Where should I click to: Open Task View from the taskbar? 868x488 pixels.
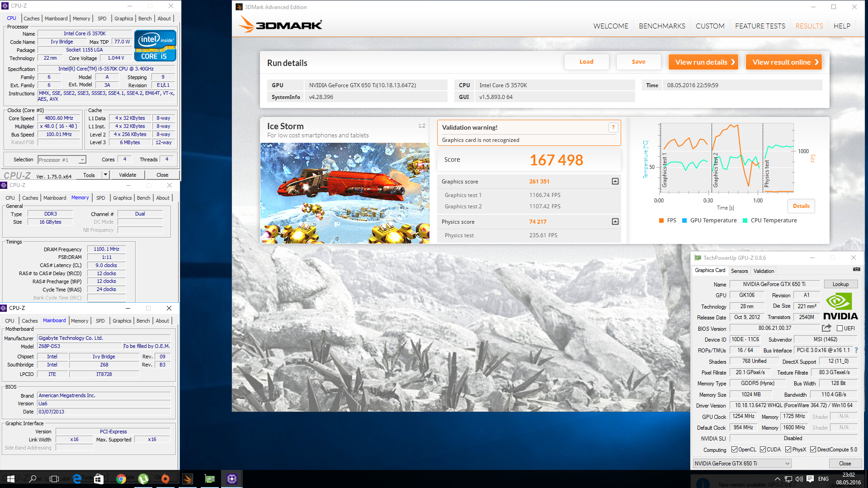click(x=54, y=479)
